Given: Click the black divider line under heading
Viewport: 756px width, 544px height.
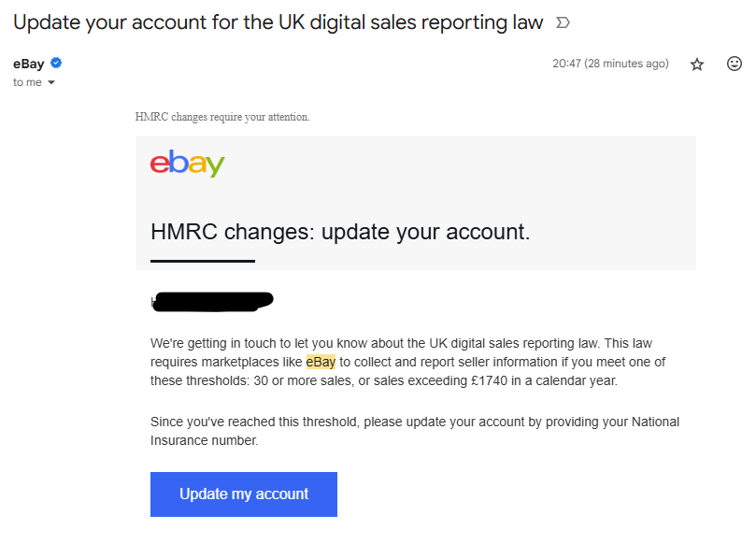Looking at the screenshot, I should tap(202, 261).
